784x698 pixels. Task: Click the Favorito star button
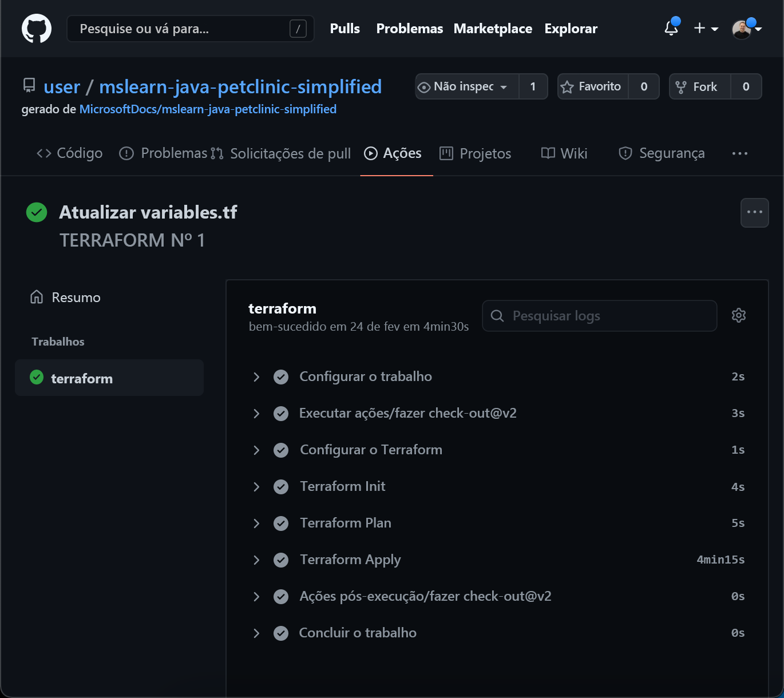[592, 86]
